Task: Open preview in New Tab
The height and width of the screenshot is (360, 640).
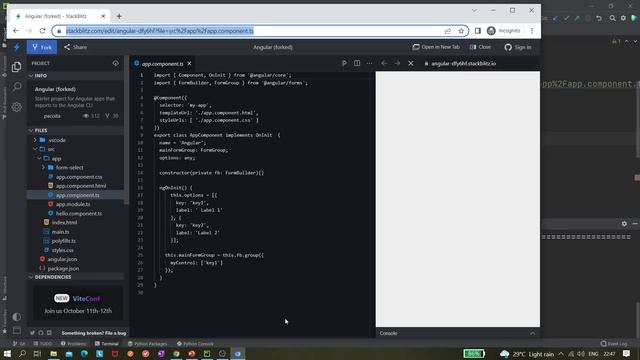Action: [436, 47]
